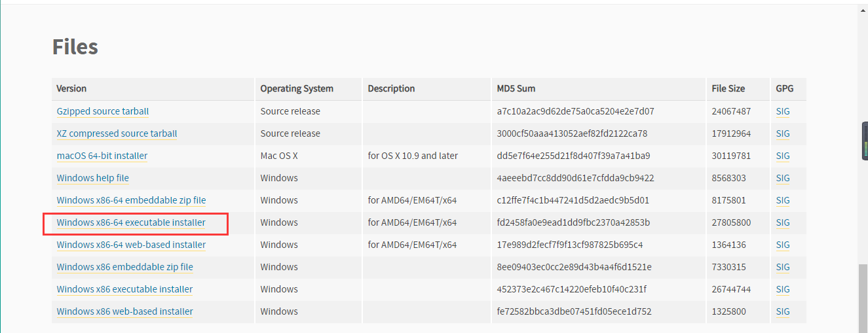Screen dimensions: 868x333
Task: Open the Gzipped source tarball link
Action: click(103, 111)
